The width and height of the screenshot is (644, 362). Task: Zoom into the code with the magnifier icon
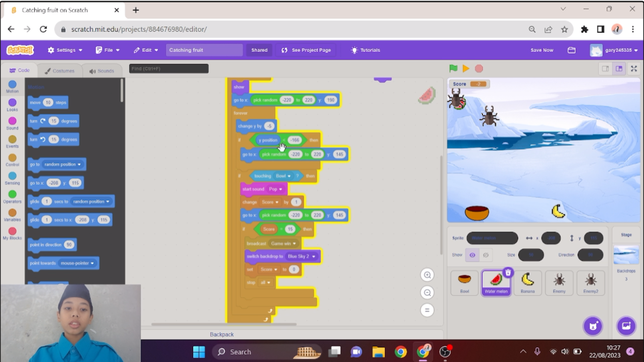pos(427,274)
